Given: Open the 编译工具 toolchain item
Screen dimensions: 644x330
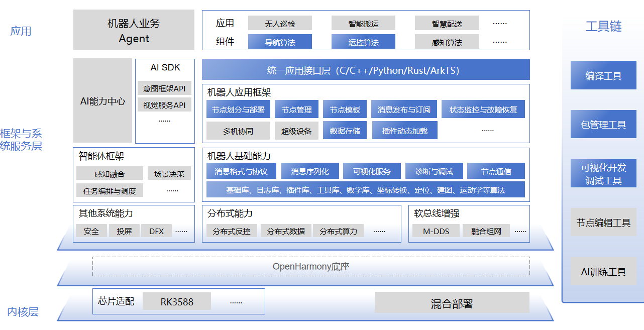Looking at the screenshot, I should (x=603, y=75).
